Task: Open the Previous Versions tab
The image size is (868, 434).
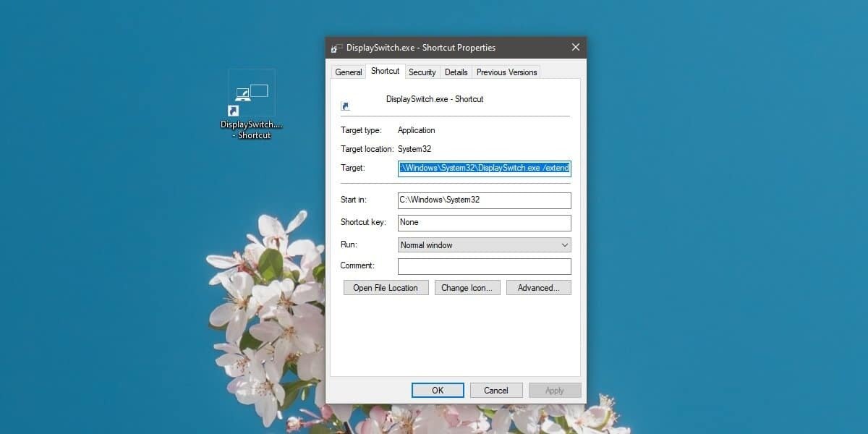Action: pyautogui.click(x=506, y=72)
